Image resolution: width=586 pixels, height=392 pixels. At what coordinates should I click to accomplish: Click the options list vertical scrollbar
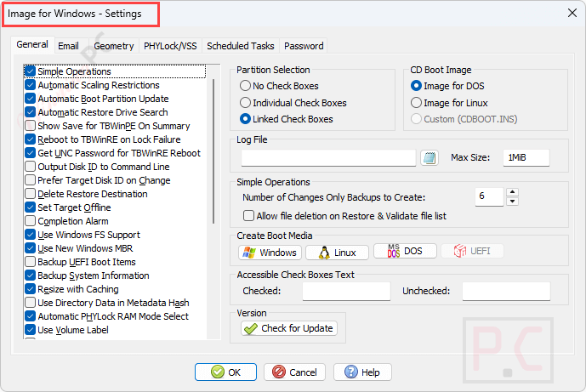[x=213, y=151]
